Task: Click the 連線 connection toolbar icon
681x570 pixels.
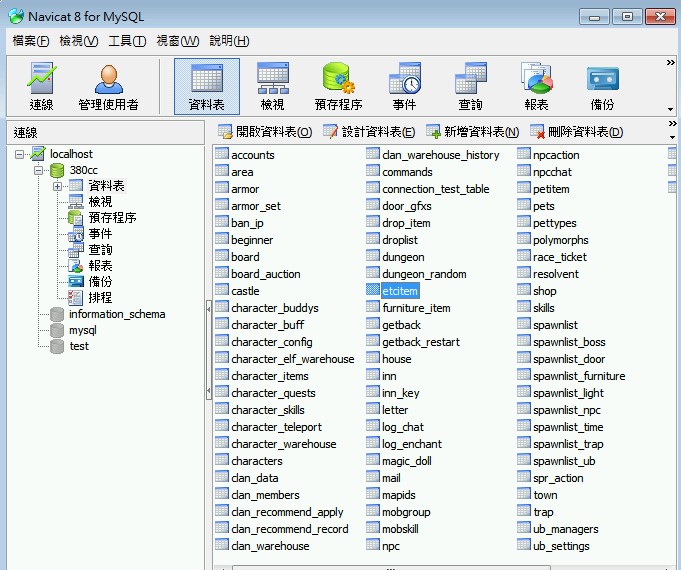Action: point(41,87)
